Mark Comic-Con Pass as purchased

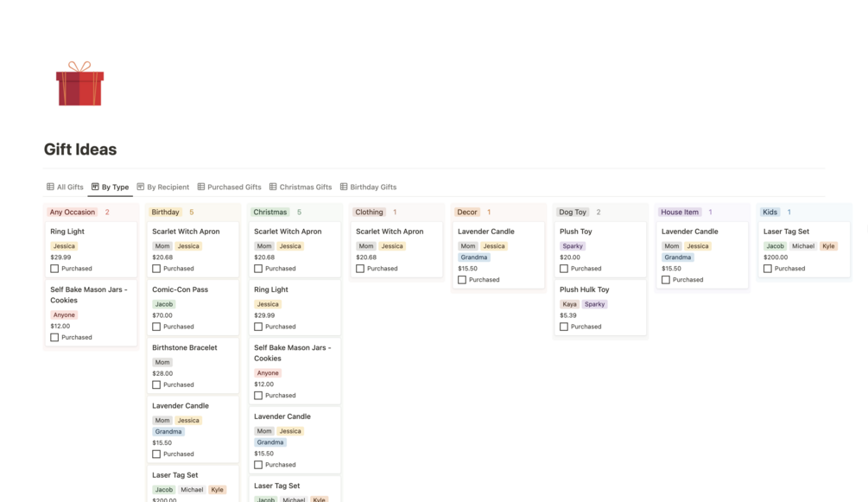coord(156,327)
